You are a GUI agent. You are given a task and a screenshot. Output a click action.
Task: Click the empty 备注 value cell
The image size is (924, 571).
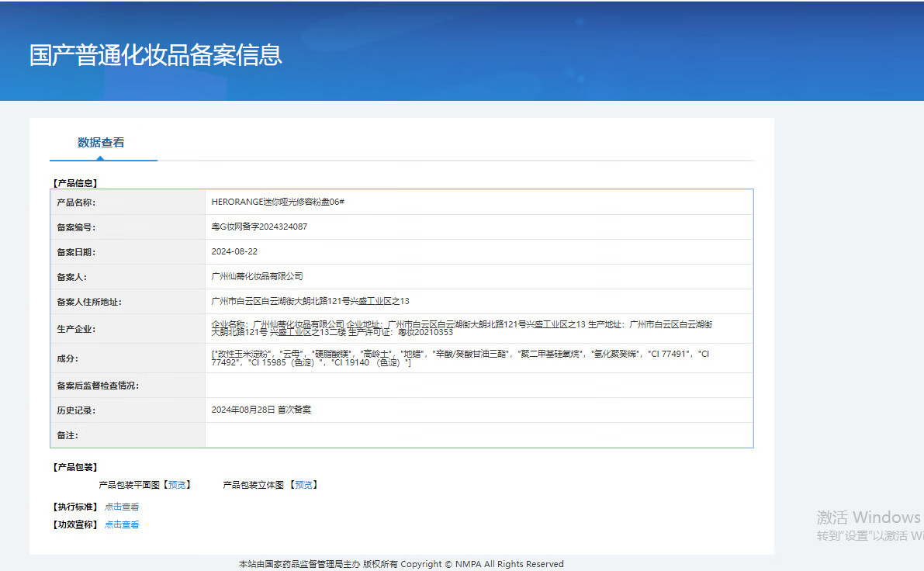[479, 435]
